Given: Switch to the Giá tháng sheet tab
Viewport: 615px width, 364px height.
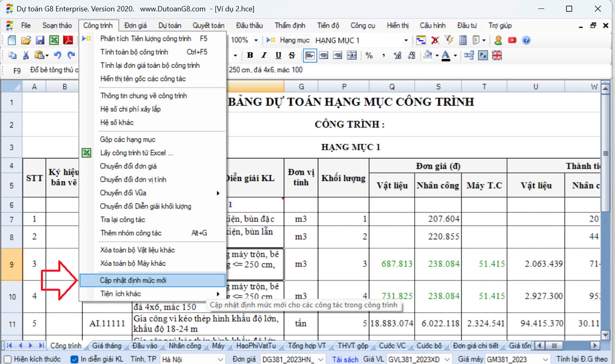Looking at the screenshot, I should [106, 346].
